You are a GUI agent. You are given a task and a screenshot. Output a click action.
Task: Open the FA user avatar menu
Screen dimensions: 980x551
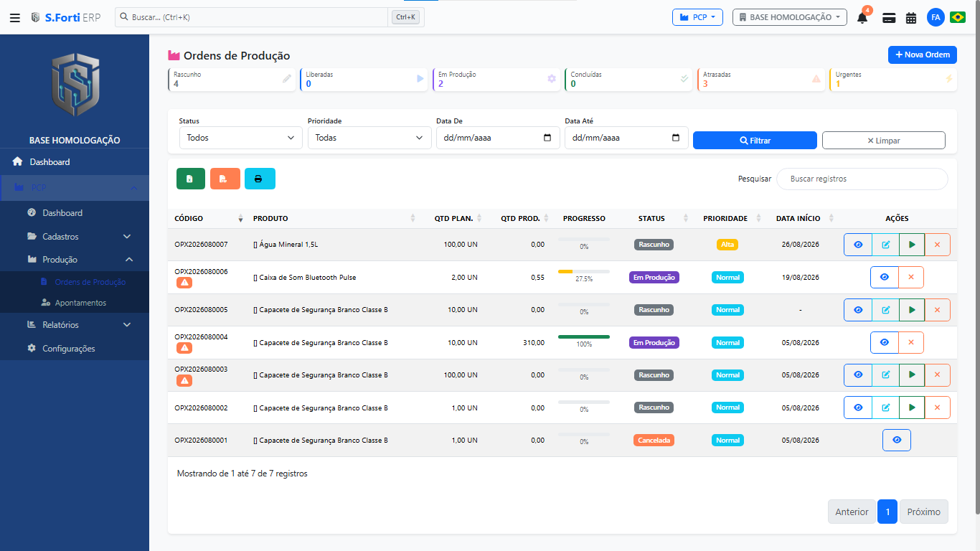(936, 17)
